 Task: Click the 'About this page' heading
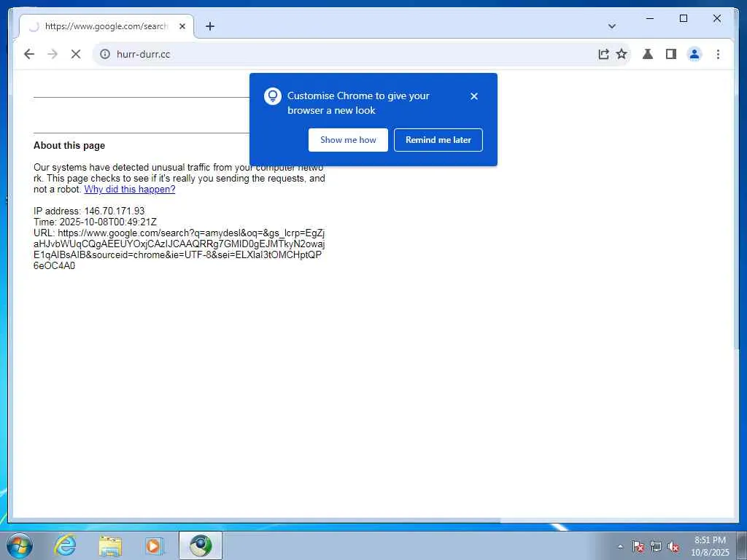pyautogui.click(x=69, y=146)
